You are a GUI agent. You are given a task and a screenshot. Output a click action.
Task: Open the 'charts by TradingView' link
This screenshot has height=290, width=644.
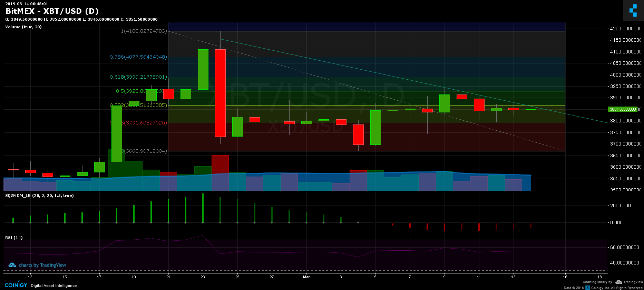click(x=42, y=265)
